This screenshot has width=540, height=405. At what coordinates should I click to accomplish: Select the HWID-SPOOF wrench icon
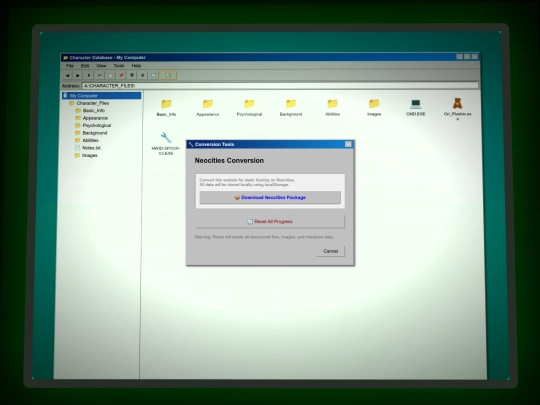[x=166, y=138]
